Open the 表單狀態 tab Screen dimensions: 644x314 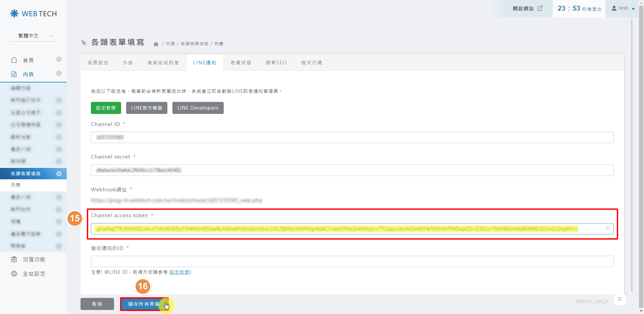(241, 63)
